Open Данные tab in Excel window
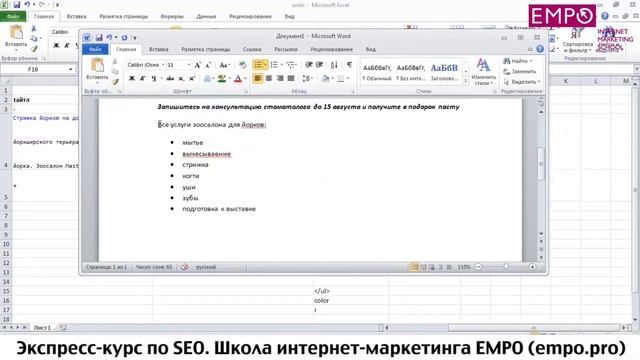 [206, 16]
